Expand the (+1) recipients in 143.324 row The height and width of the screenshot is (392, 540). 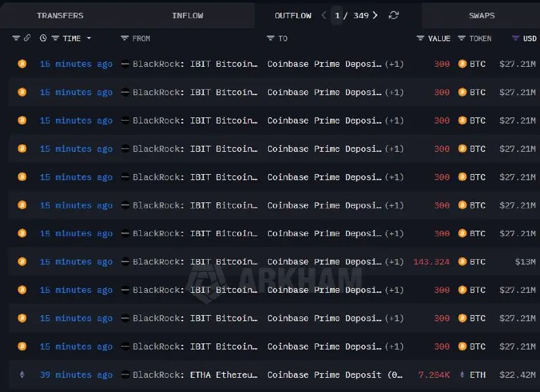[394, 262]
